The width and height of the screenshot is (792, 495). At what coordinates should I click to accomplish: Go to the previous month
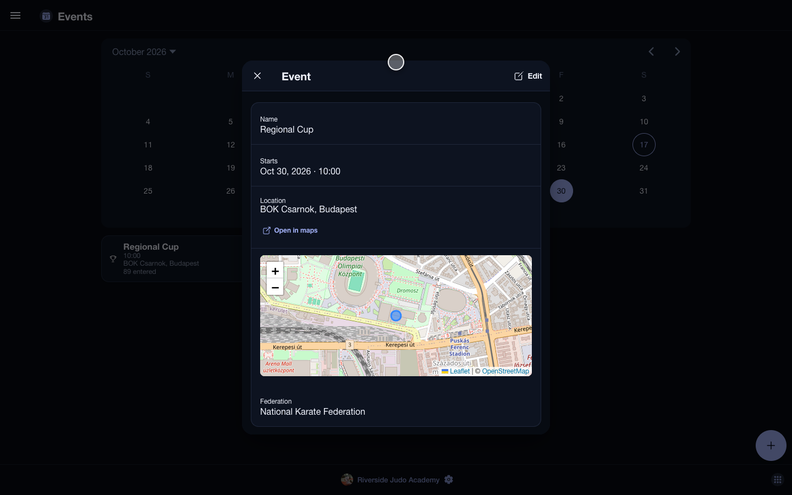pyautogui.click(x=651, y=52)
